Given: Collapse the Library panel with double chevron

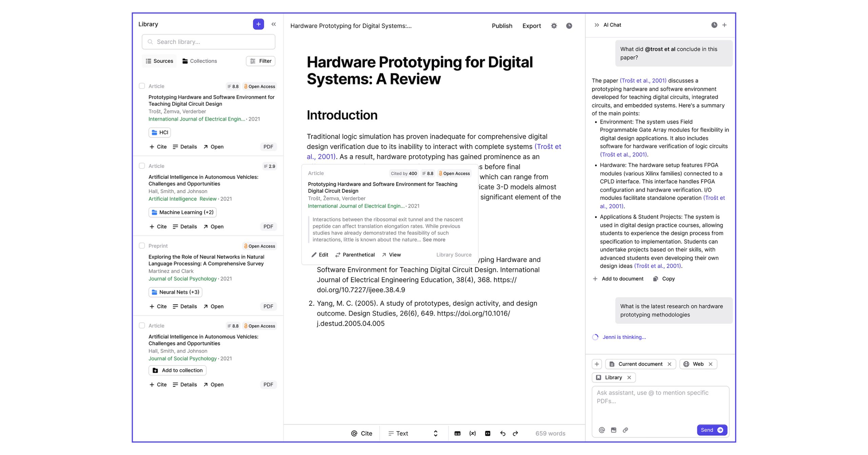Looking at the screenshot, I should click(x=273, y=24).
